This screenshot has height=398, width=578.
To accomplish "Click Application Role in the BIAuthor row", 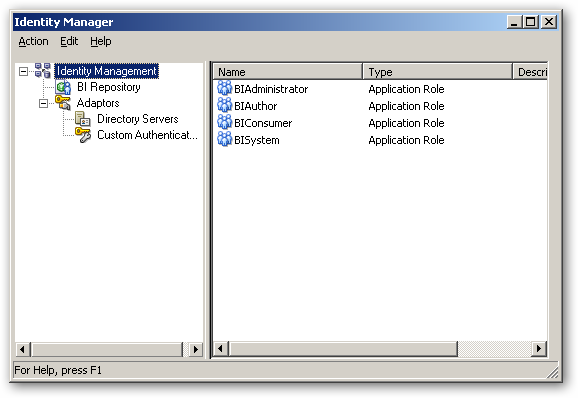I will coord(406,106).
